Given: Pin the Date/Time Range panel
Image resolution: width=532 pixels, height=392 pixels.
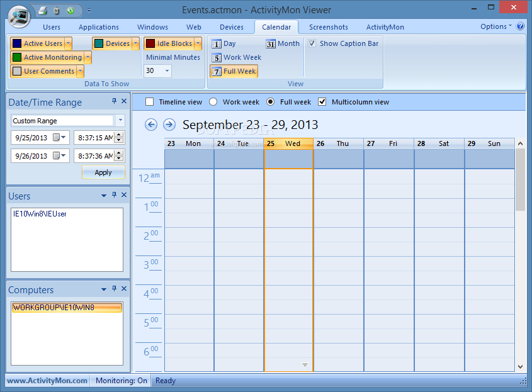Looking at the screenshot, I should (x=115, y=101).
